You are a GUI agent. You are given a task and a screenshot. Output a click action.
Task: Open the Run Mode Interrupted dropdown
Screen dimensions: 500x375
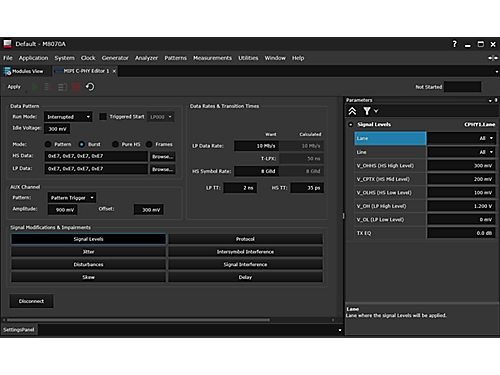point(68,117)
